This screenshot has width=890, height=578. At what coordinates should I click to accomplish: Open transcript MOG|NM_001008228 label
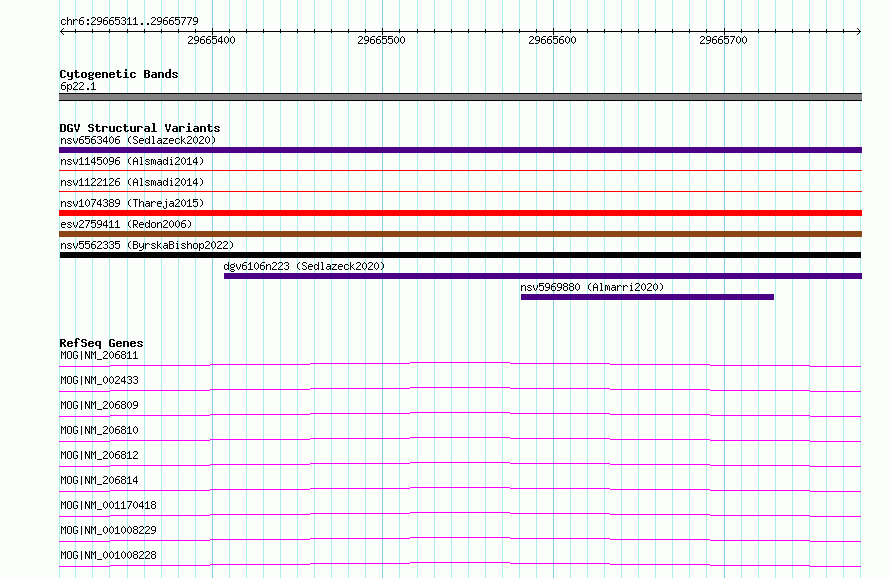click(x=108, y=555)
